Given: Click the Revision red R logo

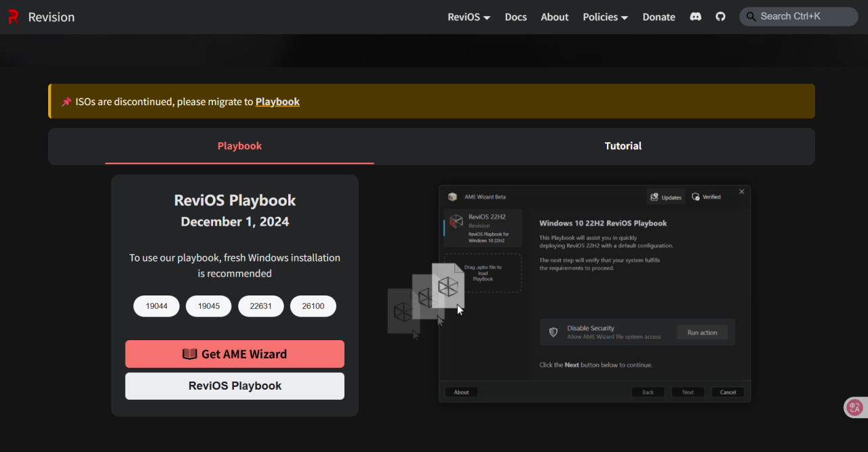Looking at the screenshot, I should [14, 17].
